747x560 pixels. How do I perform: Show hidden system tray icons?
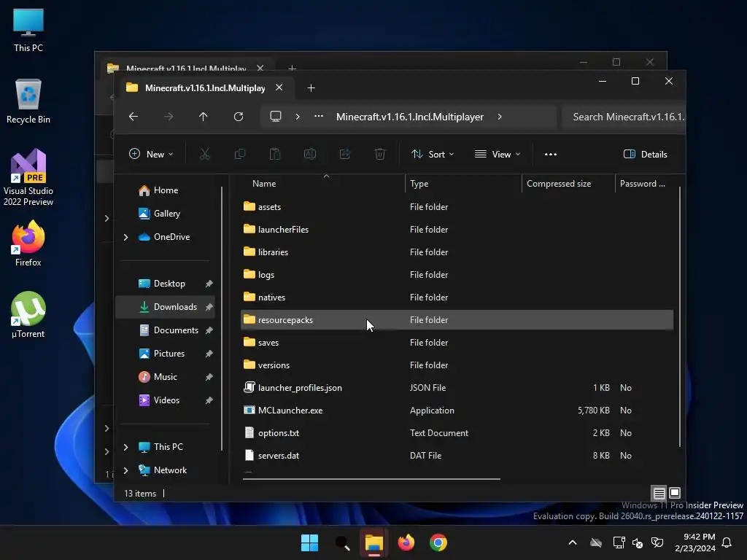(573, 542)
